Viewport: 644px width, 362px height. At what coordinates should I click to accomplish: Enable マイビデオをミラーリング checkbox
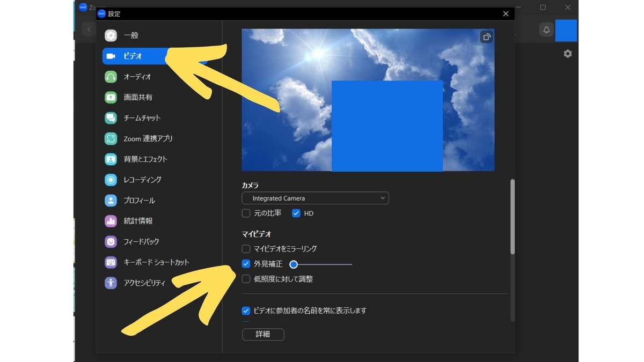click(246, 249)
